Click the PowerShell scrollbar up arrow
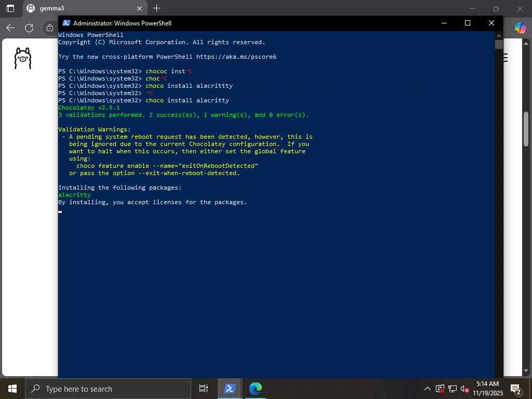532x399 pixels. (x=499, y=35)
